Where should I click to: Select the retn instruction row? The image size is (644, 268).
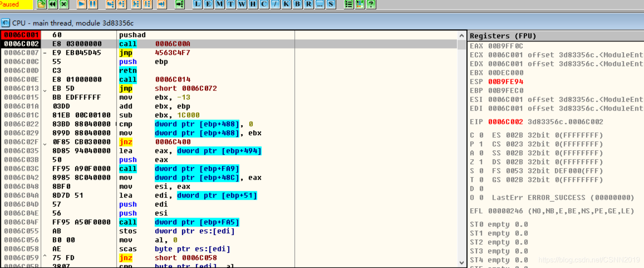(228, 70)
